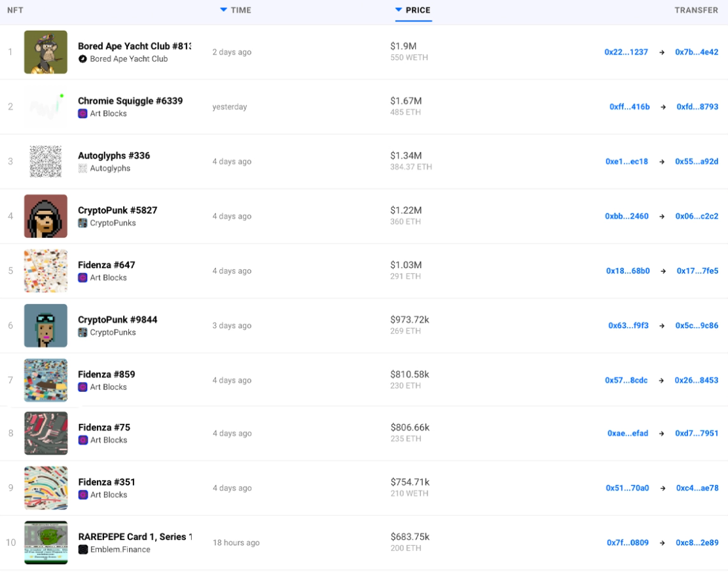This screenshot has height=572, width=728.
Task: Click the Art Blocks icon under Fidenza #75
Action: [x=83, y=440]
